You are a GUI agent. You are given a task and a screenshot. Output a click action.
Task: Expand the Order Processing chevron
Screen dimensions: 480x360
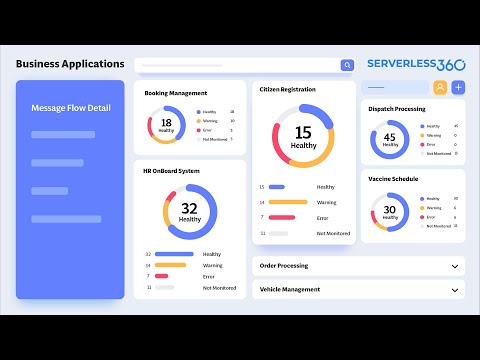pyautogui.click(x=455, y=266)
